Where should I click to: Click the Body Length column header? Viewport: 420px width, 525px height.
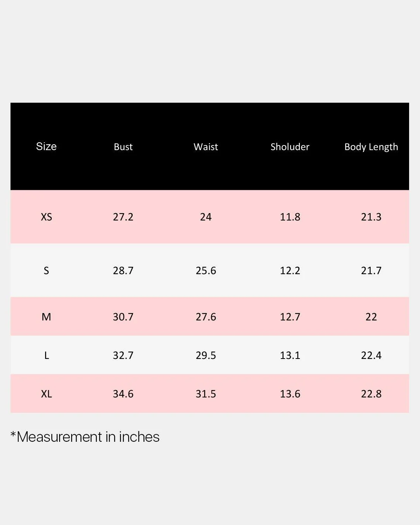pyautogui.click(x=371, y=147)
